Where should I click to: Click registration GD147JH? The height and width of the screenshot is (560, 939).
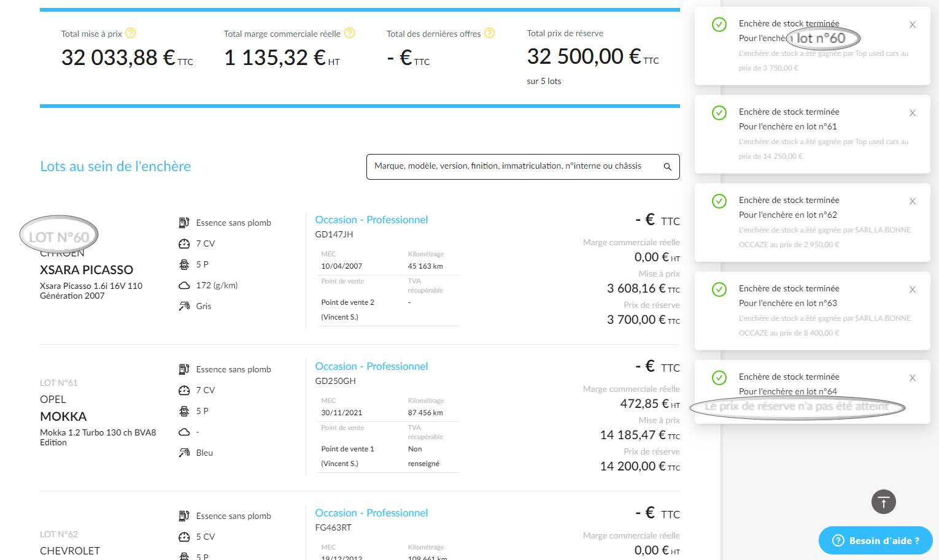click(x=334, y=234)
